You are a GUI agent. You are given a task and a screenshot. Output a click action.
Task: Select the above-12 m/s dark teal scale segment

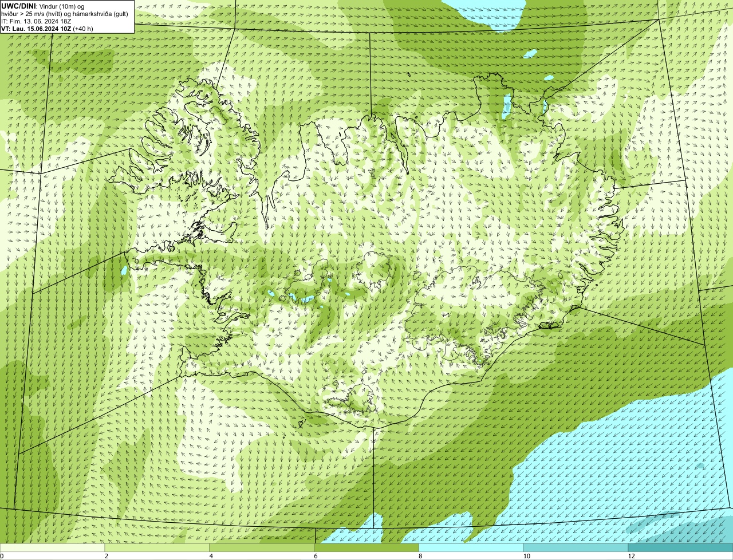click(680, 548)
